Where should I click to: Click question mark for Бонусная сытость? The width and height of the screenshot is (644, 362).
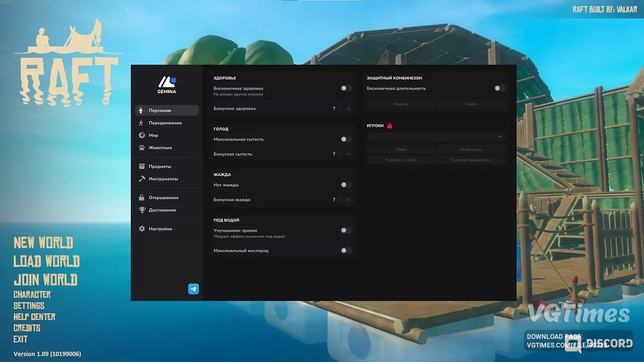[x=334, y=154]
